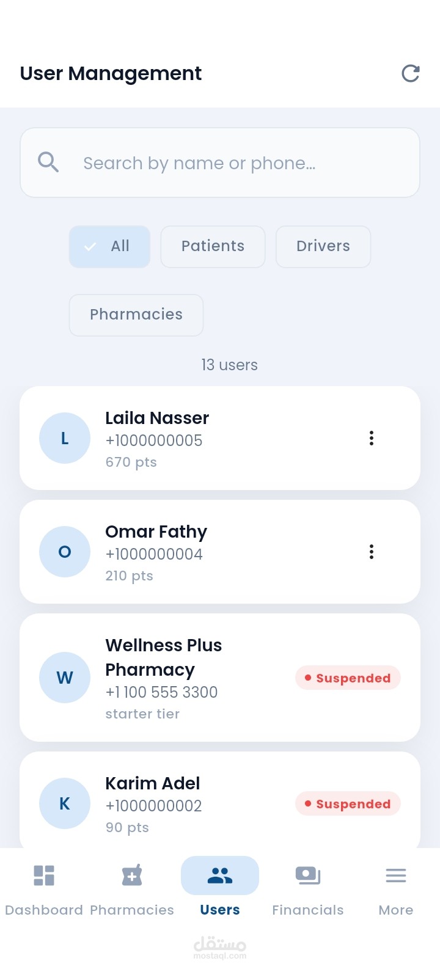Tap the Users people icon
Viewport: 440px width, 980px height.
pyautogui.click(x=220, y=876)
